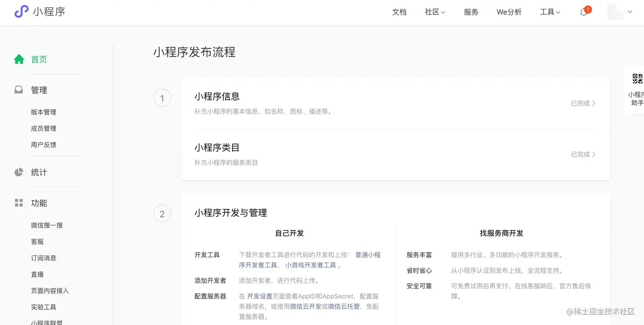644x325 pixels.
Task: Click the user avatar in the header
Action: click(615, 12)
